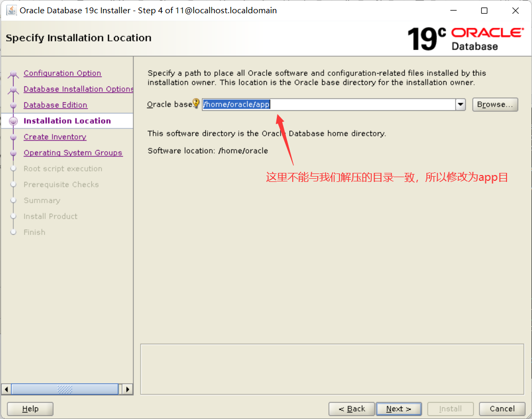Click the 'Specify Installation Location' heading
The width and height of the screenshot is (532, 419).
pyautogui.click(x=79, y=38)
